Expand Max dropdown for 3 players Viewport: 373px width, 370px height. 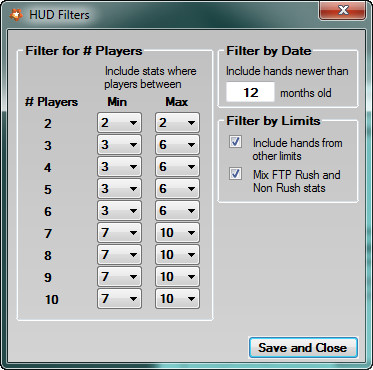[177, 145]
